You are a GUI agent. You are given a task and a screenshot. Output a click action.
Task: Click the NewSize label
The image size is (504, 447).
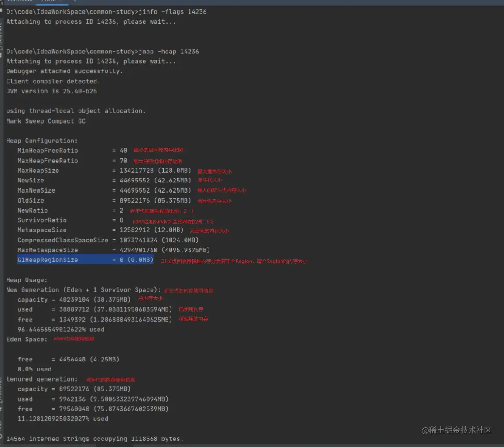(x=31, y=181)
